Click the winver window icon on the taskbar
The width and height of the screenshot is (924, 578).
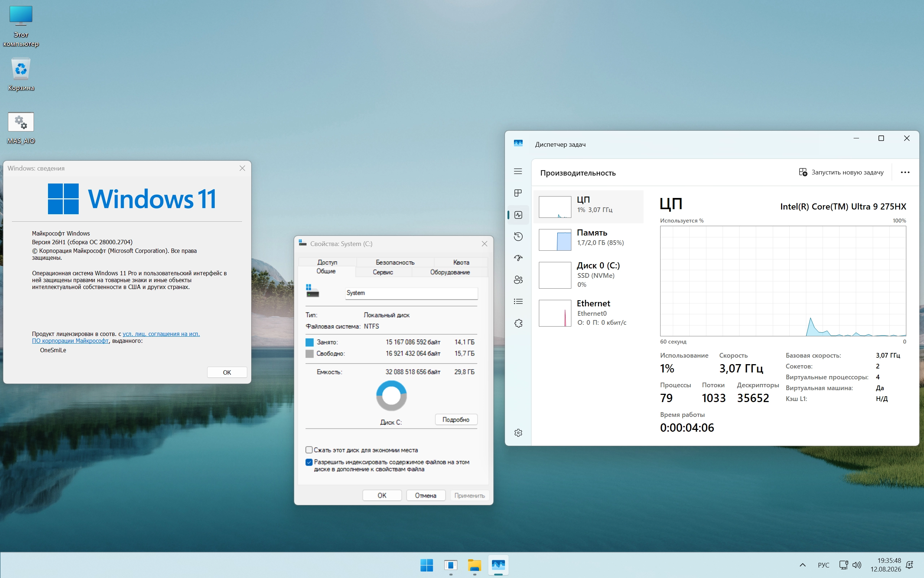pos(450,565)
